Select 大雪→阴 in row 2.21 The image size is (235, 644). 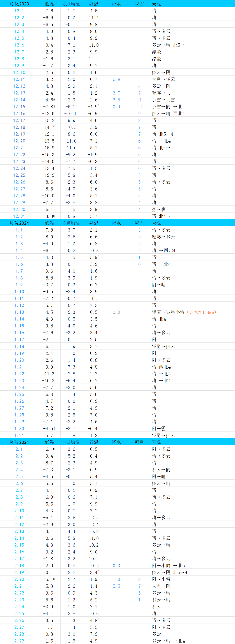pos(161,586)
